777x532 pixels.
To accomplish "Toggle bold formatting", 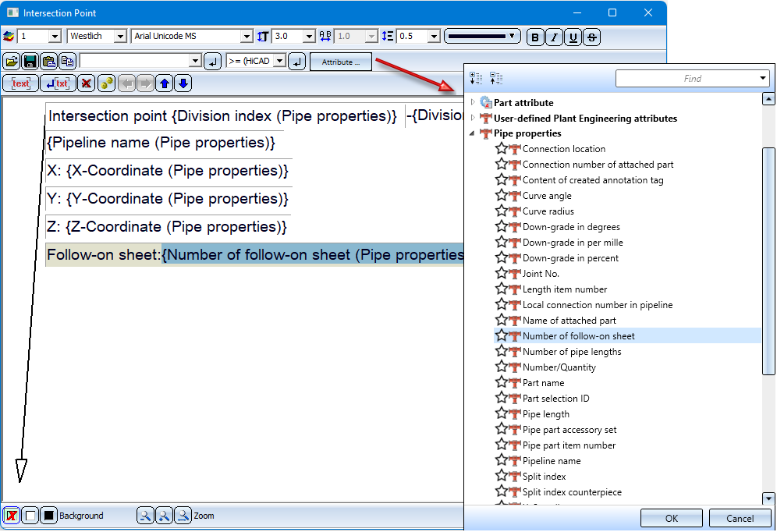I will pos(535,37).
